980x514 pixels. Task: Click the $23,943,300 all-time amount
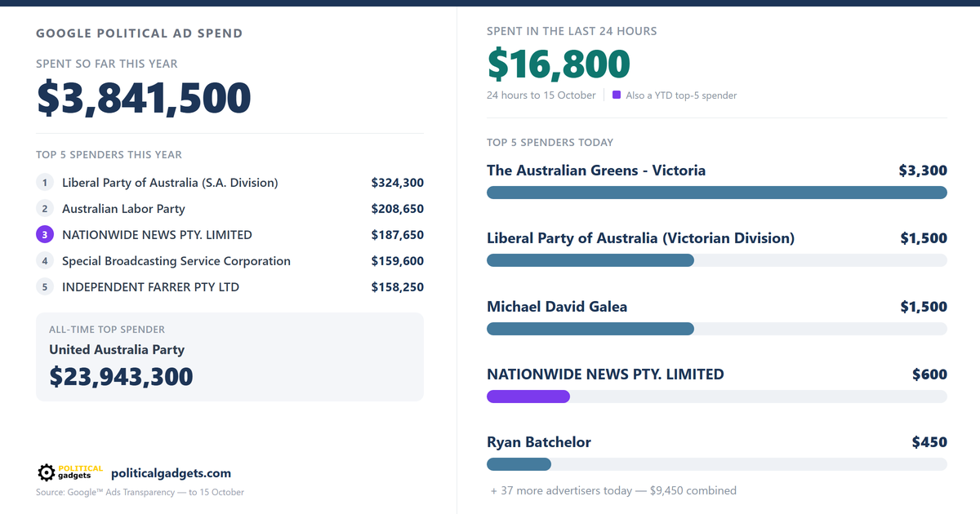pyautogui.click(x=121, y=376)
